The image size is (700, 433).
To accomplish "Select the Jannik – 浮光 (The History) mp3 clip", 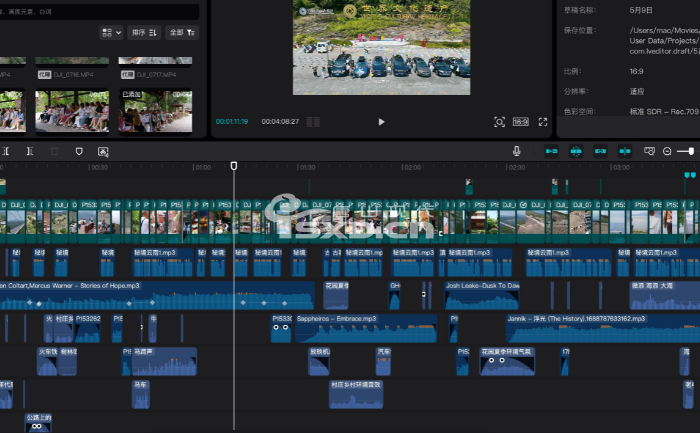I will pyautogui.click(x=603, y=329).
